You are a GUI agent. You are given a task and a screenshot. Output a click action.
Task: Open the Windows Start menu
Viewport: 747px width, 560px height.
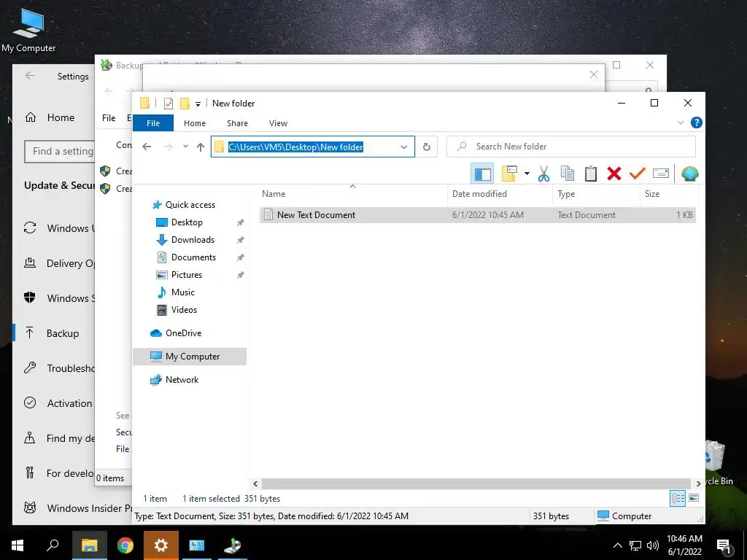[18, 545]
